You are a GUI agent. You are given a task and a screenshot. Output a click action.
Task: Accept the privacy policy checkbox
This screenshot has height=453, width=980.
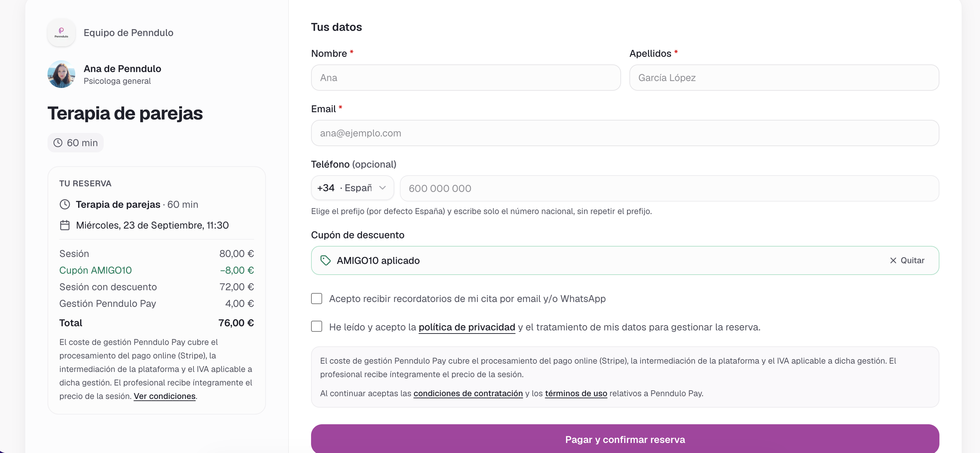tap(317, 327)
